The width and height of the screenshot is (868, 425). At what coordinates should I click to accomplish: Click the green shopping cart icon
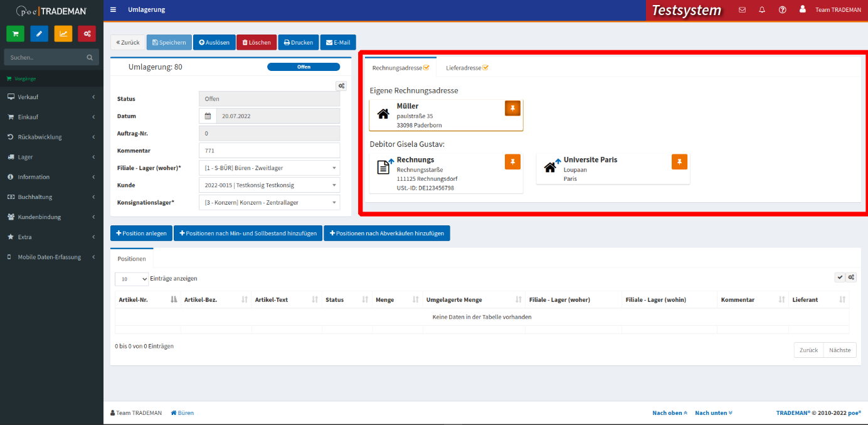click(x=15, y=34)
